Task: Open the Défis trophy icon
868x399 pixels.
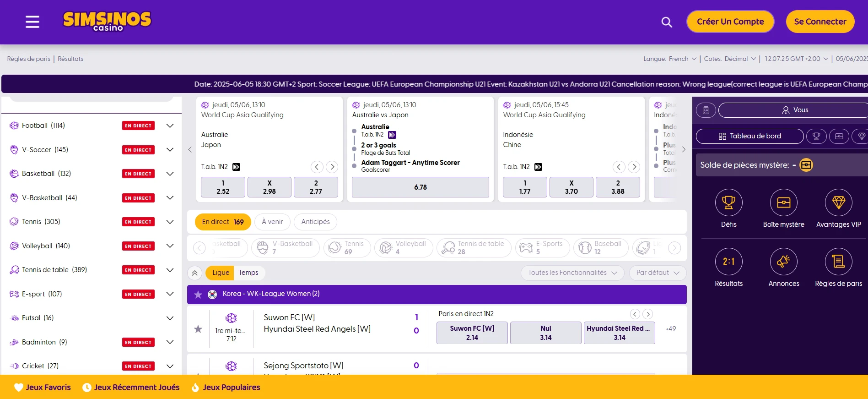Action: coord(728,202)
